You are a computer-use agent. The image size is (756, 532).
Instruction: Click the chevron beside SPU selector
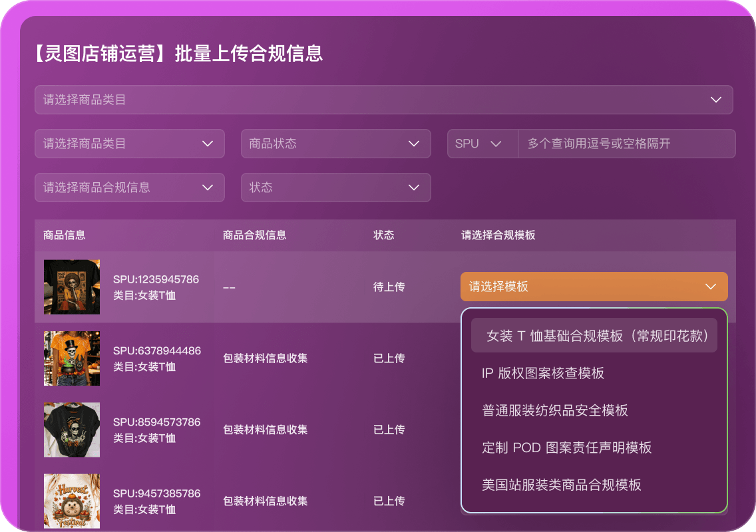[x=496, y=144]
